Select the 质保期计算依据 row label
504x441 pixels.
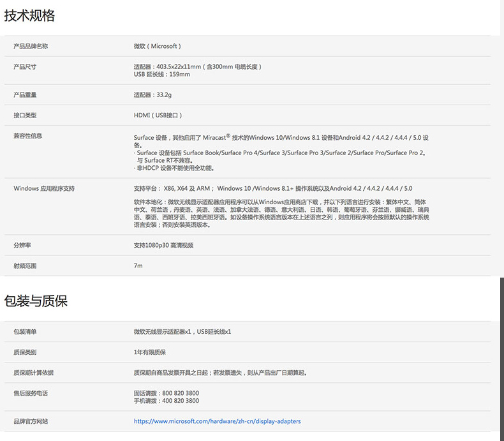(x=34, y=372)
